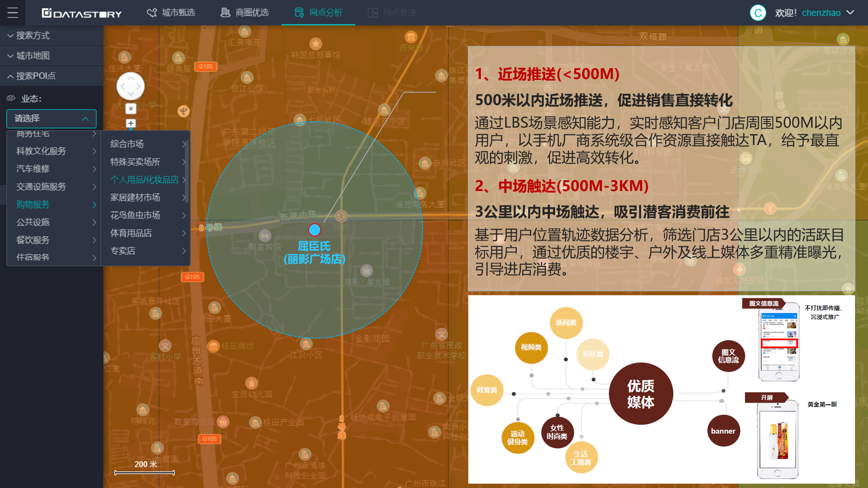Select 花鸟鱼虫市场 subcategory
This screenshot has width=868, height=488.
pos(145,215)
